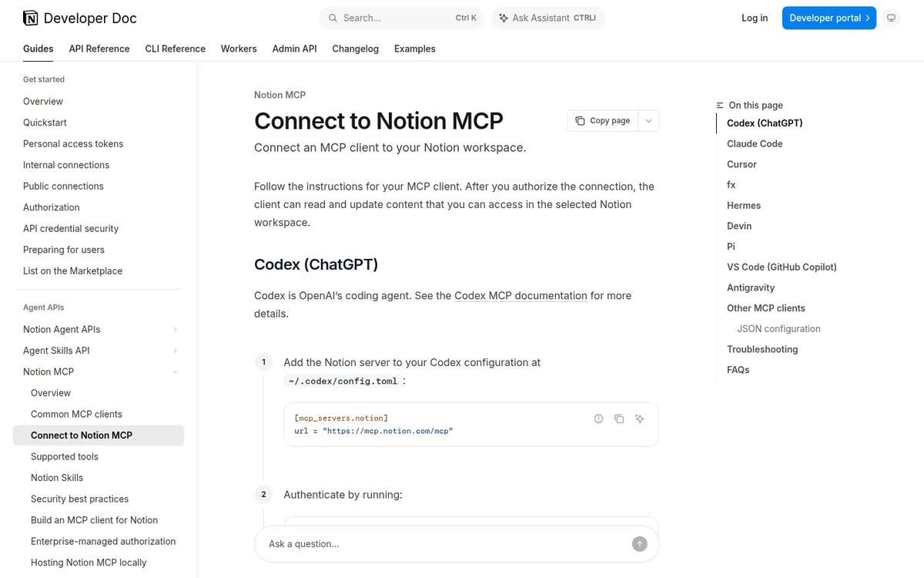Open API credential security
This screenshot has height=578, width=924.
[71, 229]
